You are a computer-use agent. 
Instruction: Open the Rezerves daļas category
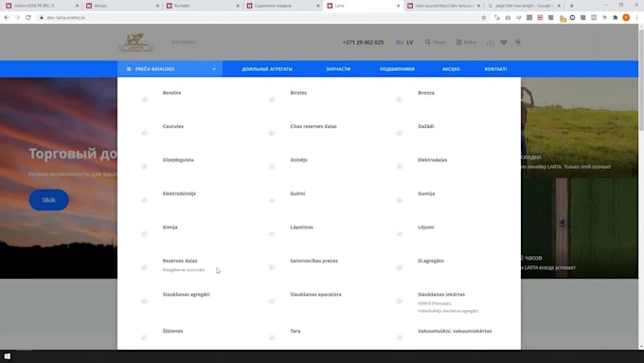click(180, 261)
